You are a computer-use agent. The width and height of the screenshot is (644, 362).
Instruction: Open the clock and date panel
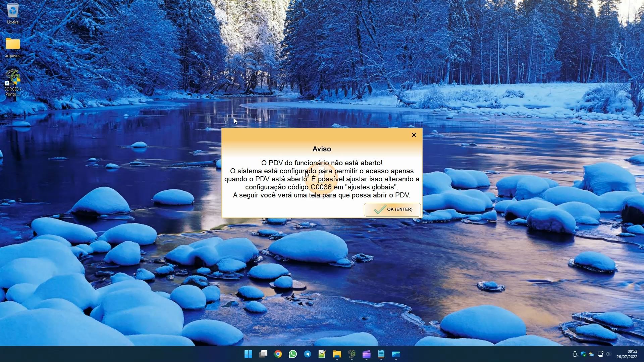[627, 354]
